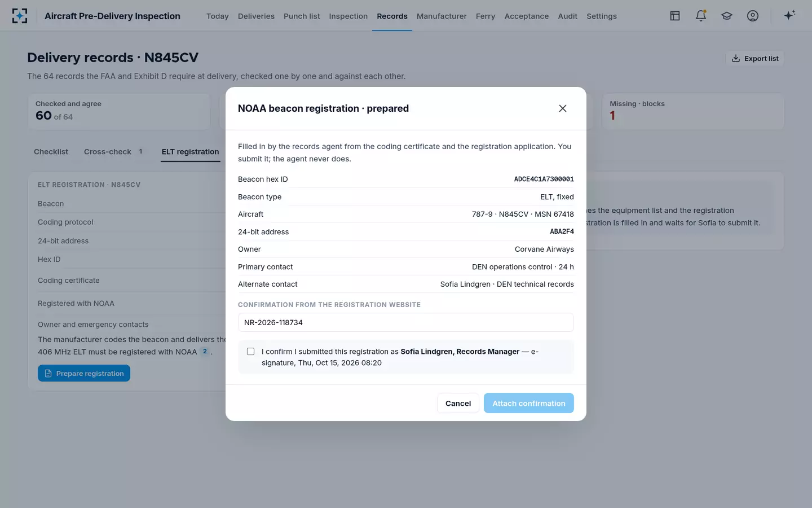Select the ELT registration tab
The image size is (812, 508).
coord(191,152)
